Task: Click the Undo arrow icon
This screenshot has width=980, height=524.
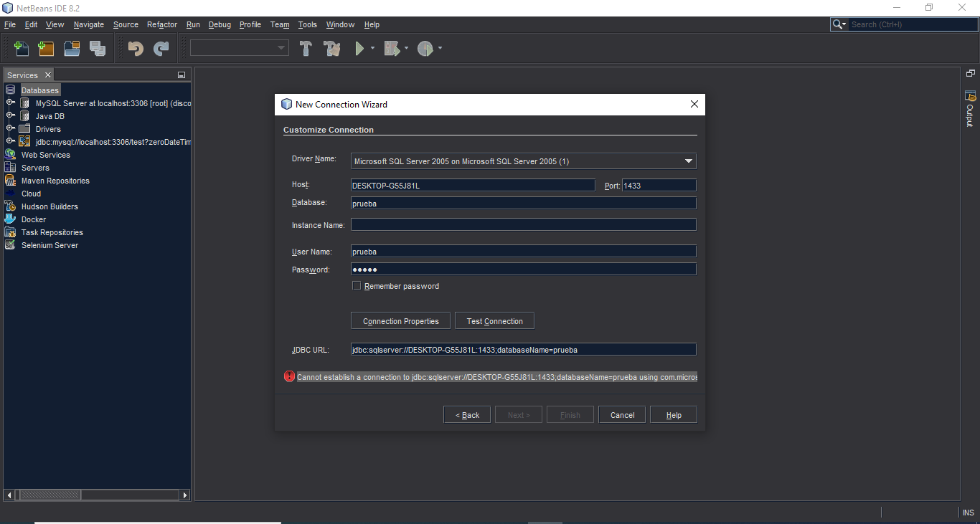Action: (x=136, y=49)
